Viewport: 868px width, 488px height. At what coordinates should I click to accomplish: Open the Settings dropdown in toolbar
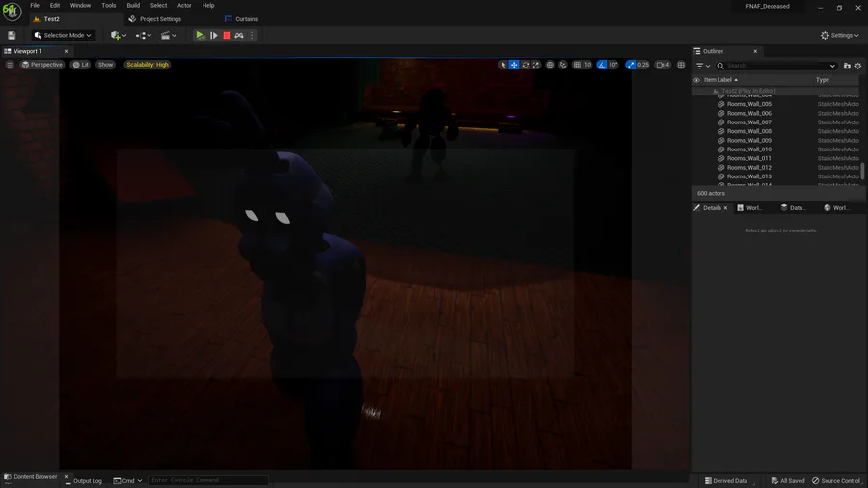(x=839, y=35)
